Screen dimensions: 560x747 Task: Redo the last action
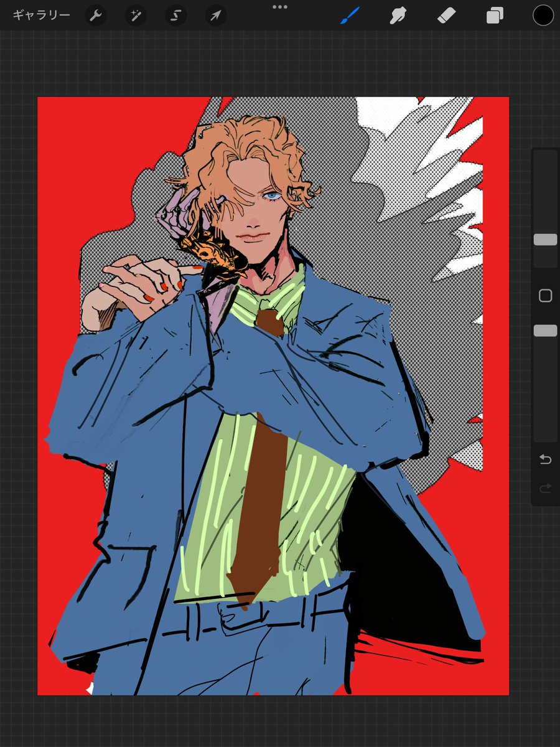545,489
